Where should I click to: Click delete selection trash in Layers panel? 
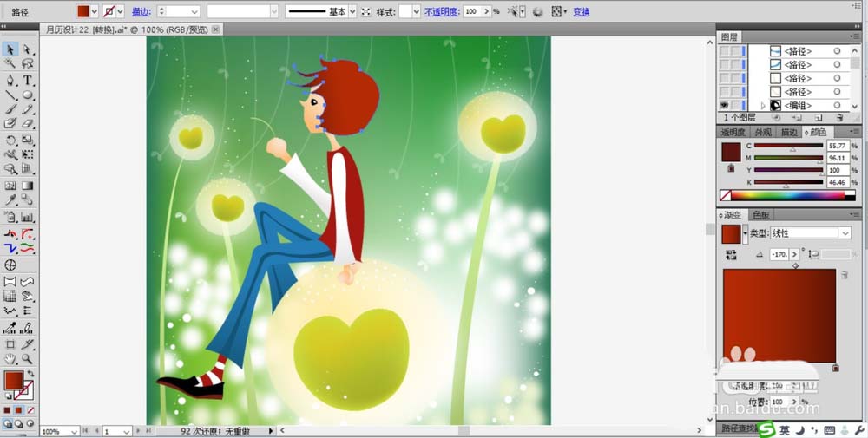click(x=839, y=118)
